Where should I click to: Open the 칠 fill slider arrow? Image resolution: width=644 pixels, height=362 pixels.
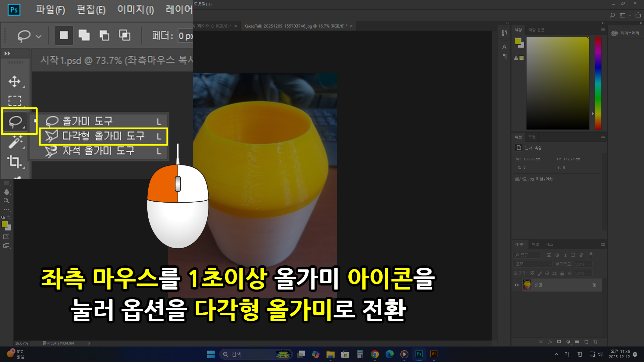coord(590,273)
